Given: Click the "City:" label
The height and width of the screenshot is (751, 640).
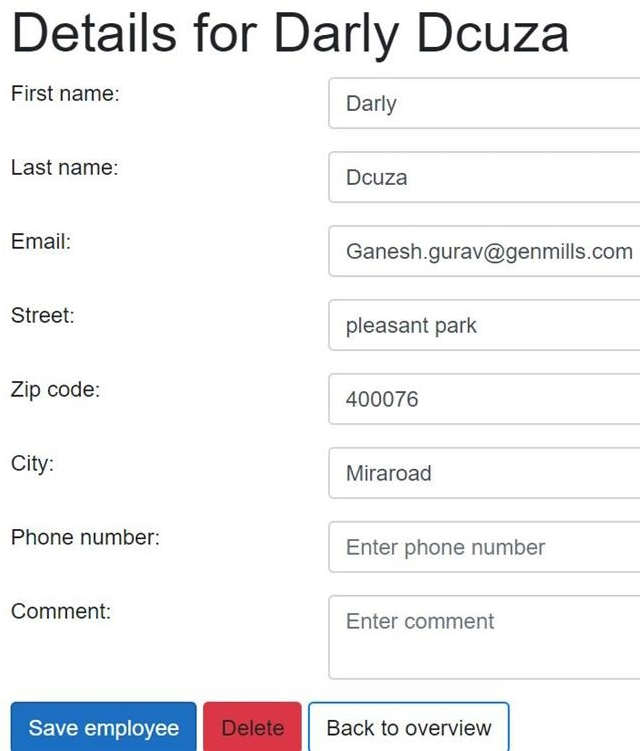Looking at the screenshot, I should [32, 464].
